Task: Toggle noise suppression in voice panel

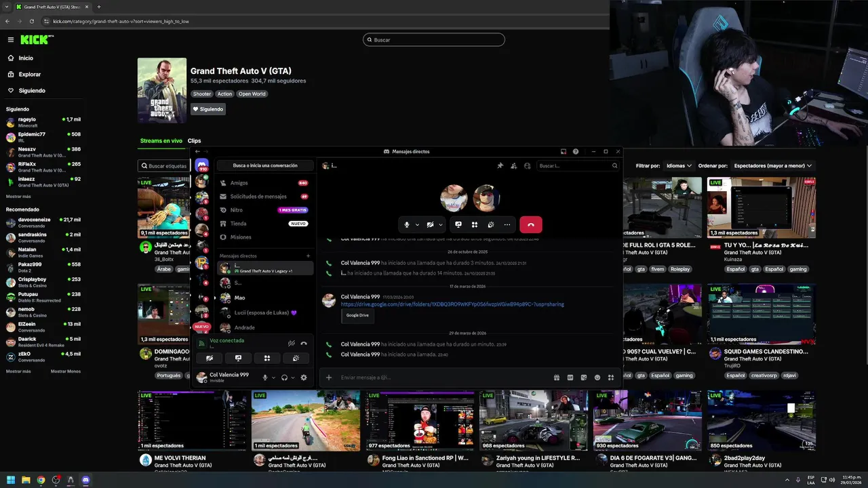Action: tap(291, 343)
